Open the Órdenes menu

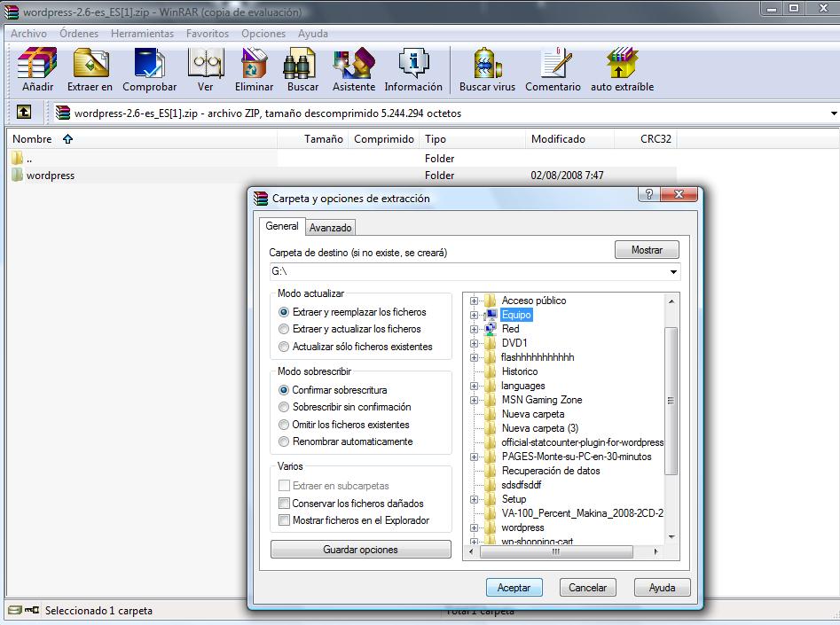(79, 33)
